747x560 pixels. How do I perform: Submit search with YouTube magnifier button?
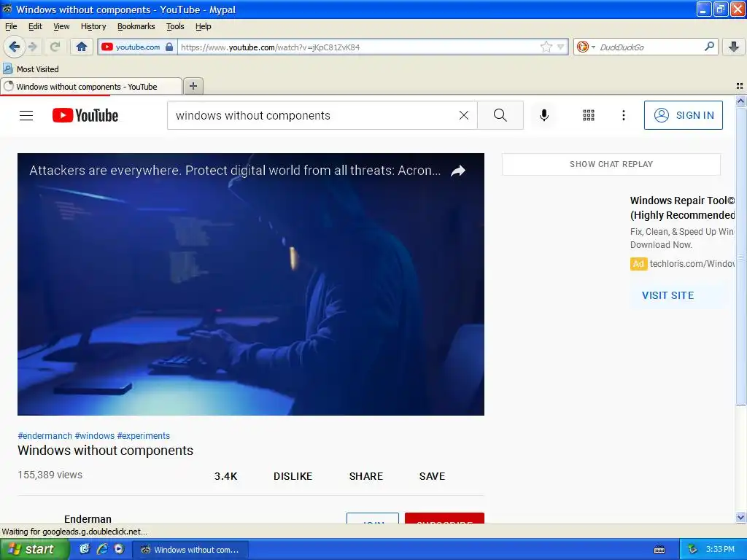(500, 115)
